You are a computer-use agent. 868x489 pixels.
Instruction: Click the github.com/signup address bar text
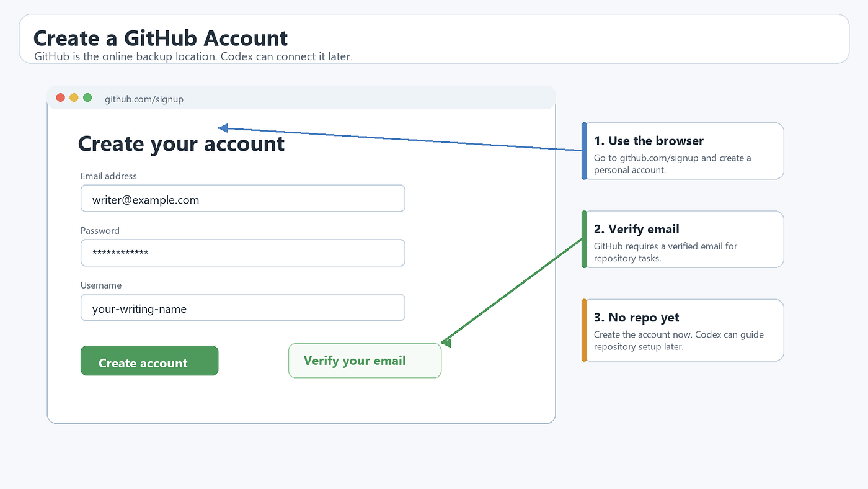[144, 99]
